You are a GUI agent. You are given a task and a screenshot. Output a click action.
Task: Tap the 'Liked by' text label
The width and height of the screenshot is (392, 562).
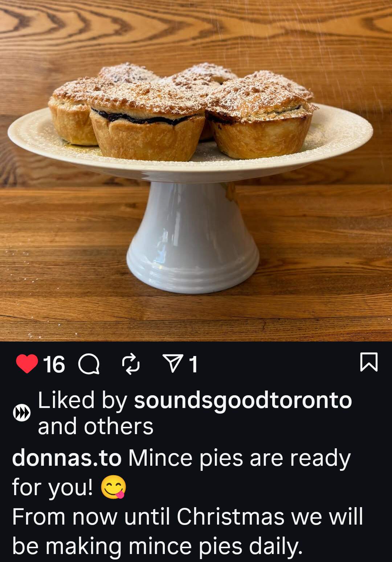point(82,401)
